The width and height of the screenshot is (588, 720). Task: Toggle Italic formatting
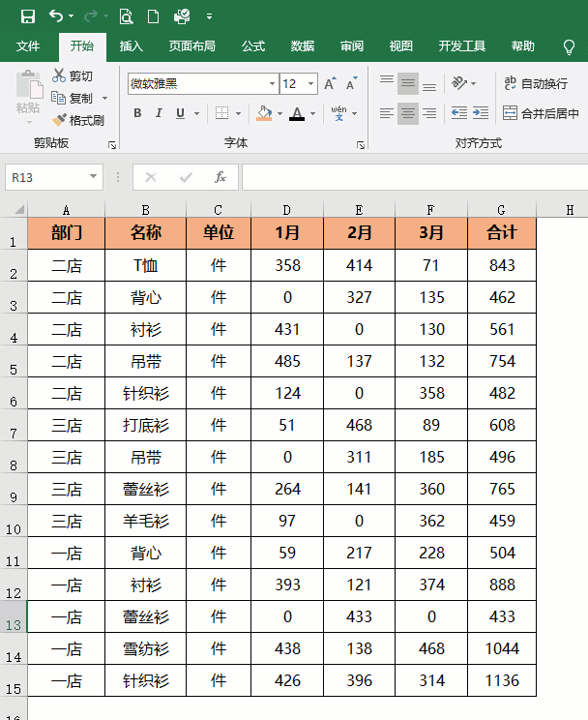pos(159,113)
